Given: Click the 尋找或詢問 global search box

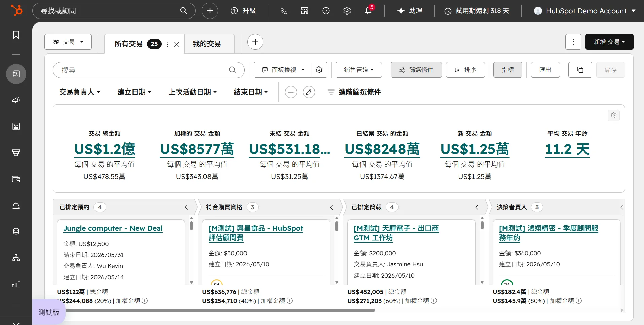Looking at the screenshot, I should (x=114, y=11).
